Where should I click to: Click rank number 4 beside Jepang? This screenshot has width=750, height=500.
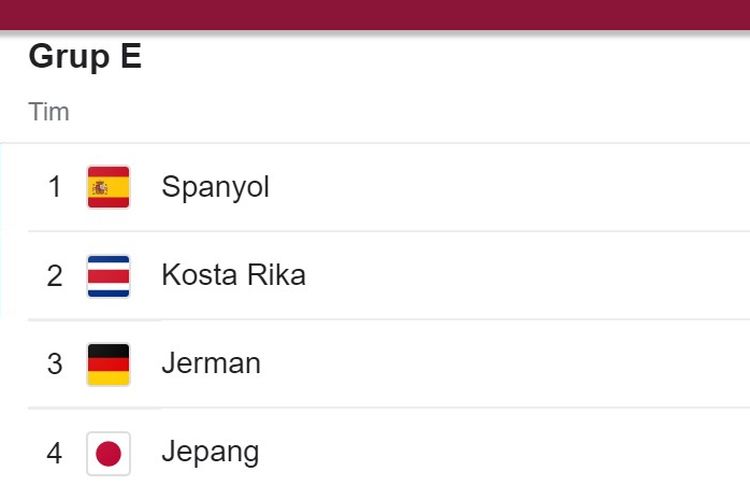coord(55,454)
